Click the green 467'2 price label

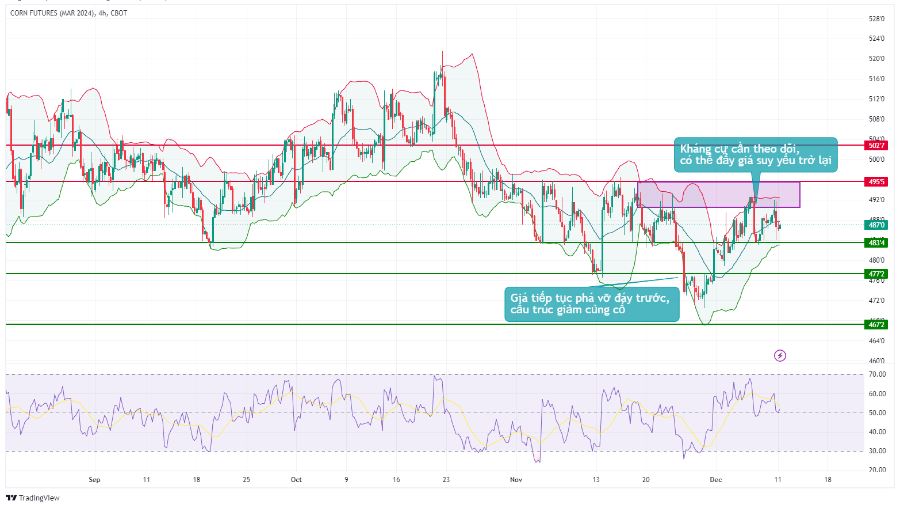(x=878, y=324)
